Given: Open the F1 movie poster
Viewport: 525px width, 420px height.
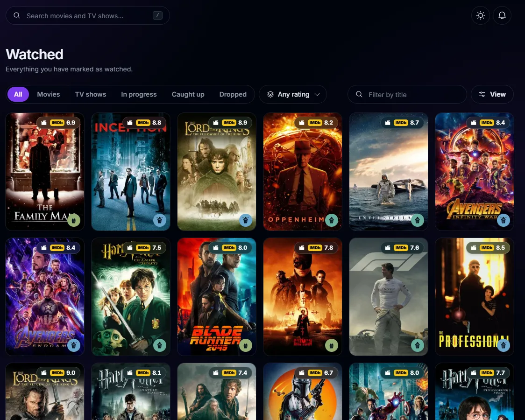Looking at the screenshot, I should tap(389, 297).
